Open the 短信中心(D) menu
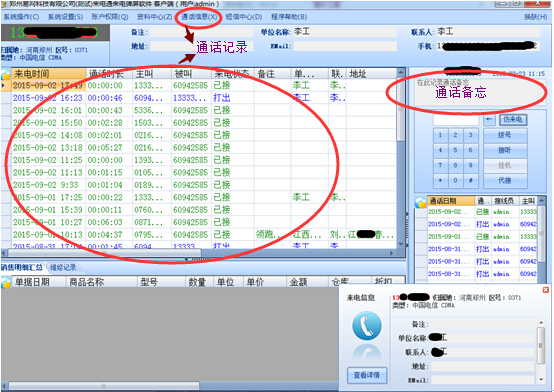Viewport: 554px width, 392px height. click(244, 17)
